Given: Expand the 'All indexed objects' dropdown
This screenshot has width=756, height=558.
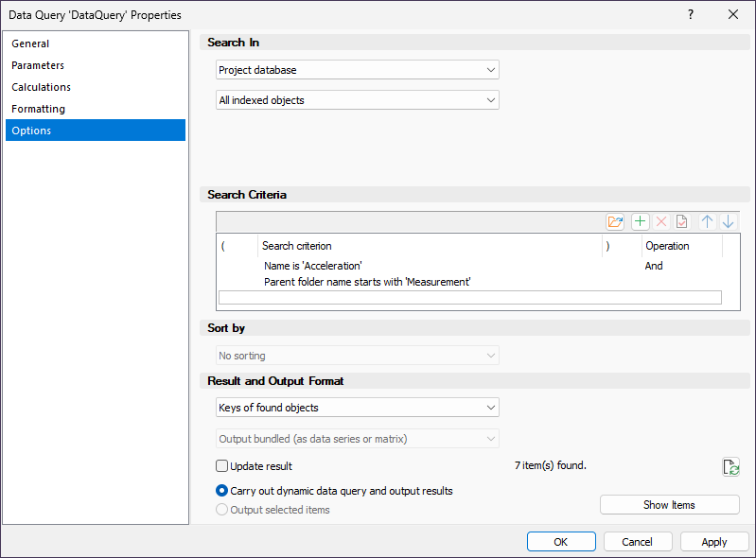Looking at the screenshot, I should [357, 100].
